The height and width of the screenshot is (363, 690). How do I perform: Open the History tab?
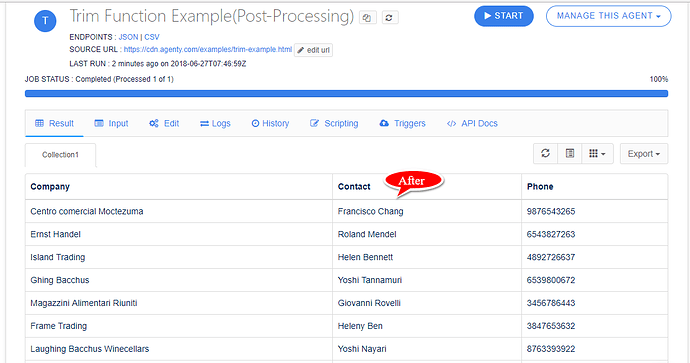[270, 123]
